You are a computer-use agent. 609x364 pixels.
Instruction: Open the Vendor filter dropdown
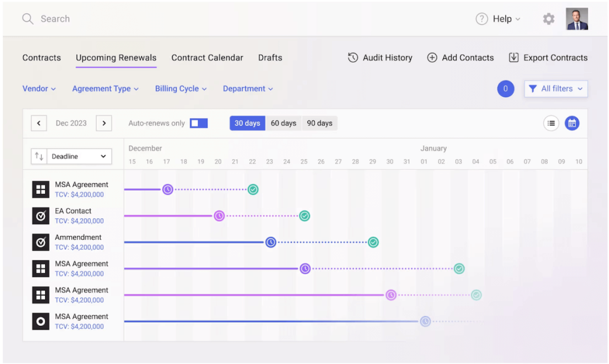point(39,88)
